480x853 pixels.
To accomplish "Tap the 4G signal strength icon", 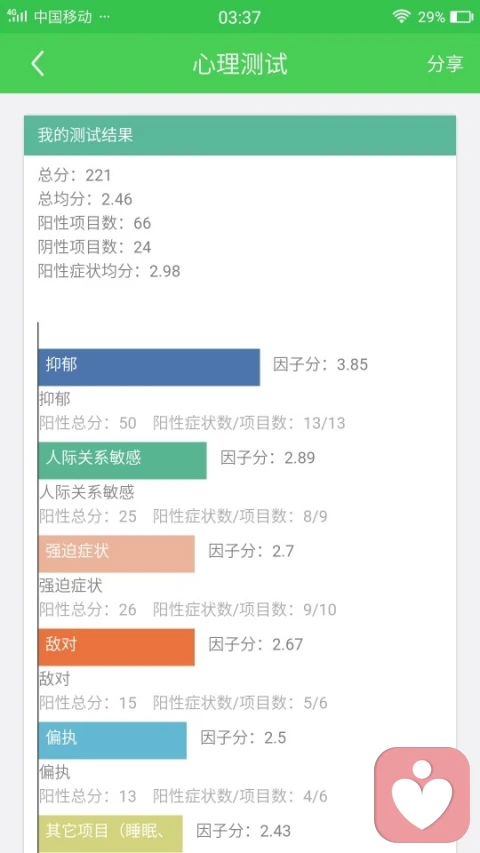I will point(17,16).
